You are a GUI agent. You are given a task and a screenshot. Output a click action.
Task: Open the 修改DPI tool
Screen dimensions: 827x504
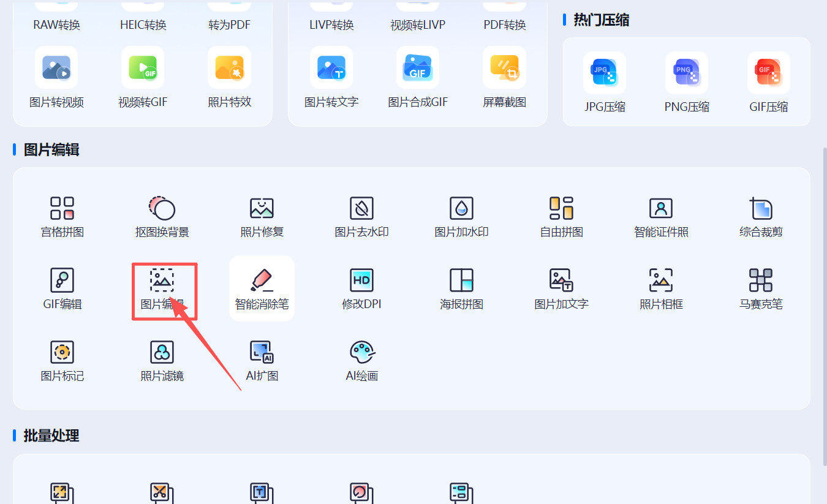pos(361,288)
